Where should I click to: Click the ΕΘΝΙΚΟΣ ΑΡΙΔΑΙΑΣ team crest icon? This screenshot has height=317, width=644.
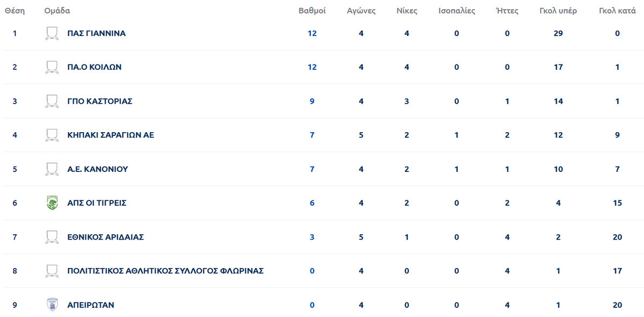[x=52, y=237]
